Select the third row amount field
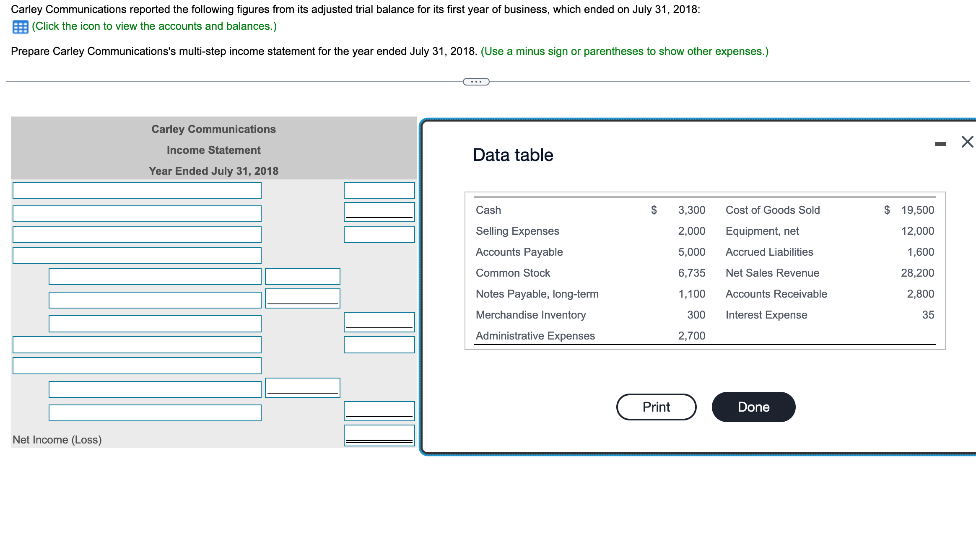Screen dimensions: 976x560 click(379, 235)
